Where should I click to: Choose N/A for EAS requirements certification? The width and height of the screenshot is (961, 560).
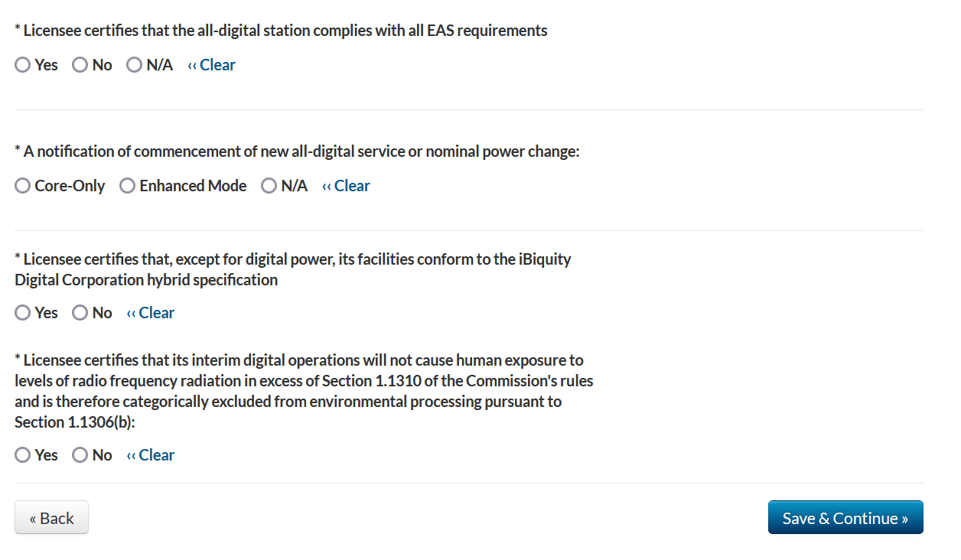135,65
